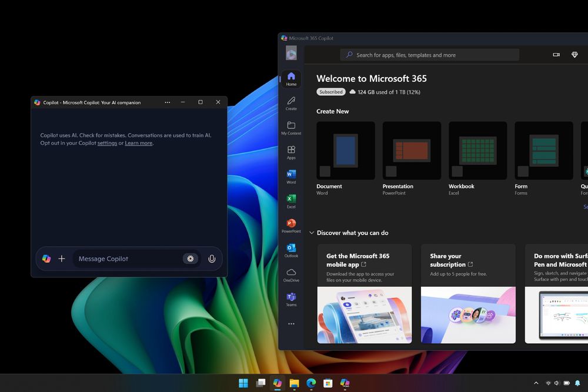
Task: Click the Wi-Fi icon in system tray
Action: coord(548,383)
